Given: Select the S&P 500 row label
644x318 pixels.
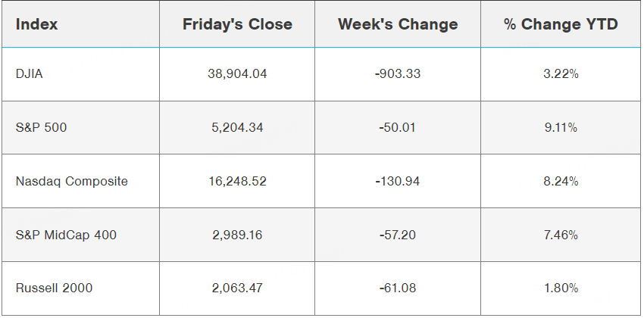Looking at the screenshot, I should pos(41,128).
